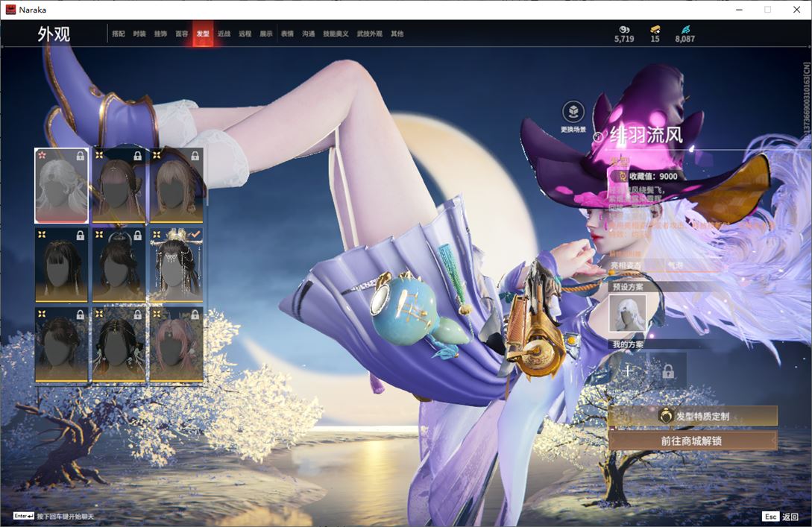
Task: Click the 更换场景 scene change icon
Action: pos(573,112)
